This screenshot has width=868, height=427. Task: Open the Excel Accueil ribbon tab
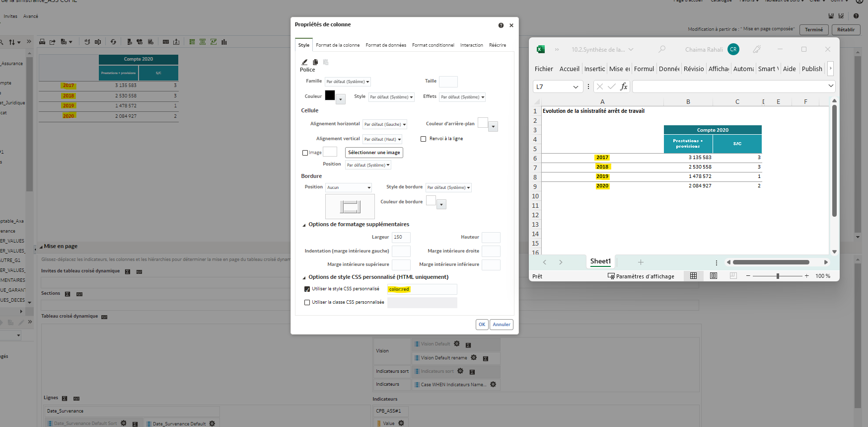coord(569,69)
